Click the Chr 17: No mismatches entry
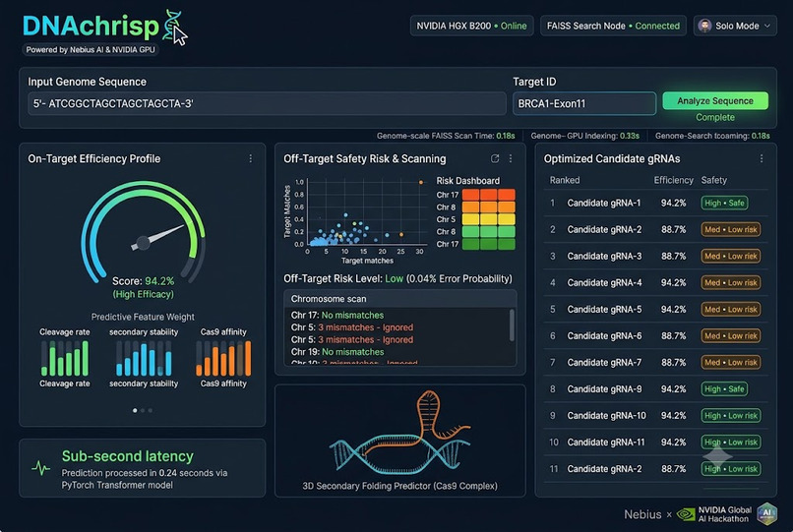 [337, 315]
